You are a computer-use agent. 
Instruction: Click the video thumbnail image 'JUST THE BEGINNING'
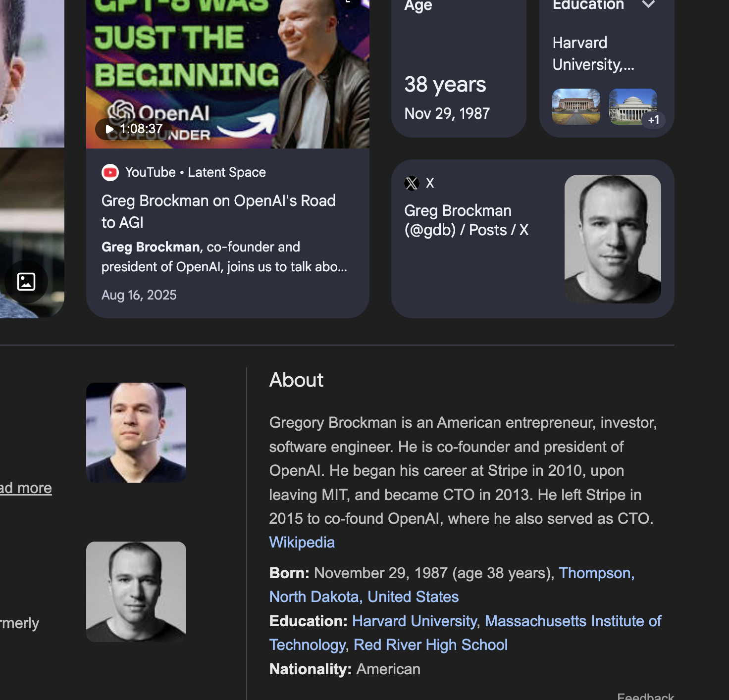228,74
